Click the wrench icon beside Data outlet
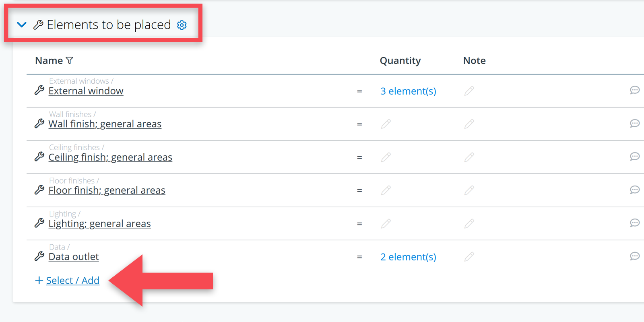 (x=39, y=256)
